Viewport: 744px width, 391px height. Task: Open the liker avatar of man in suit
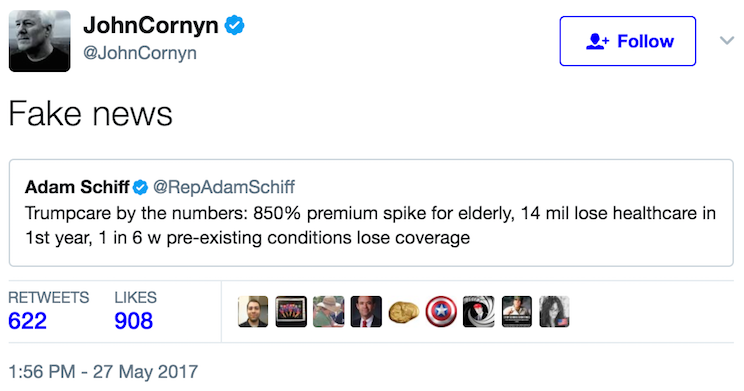pos(366,312)
